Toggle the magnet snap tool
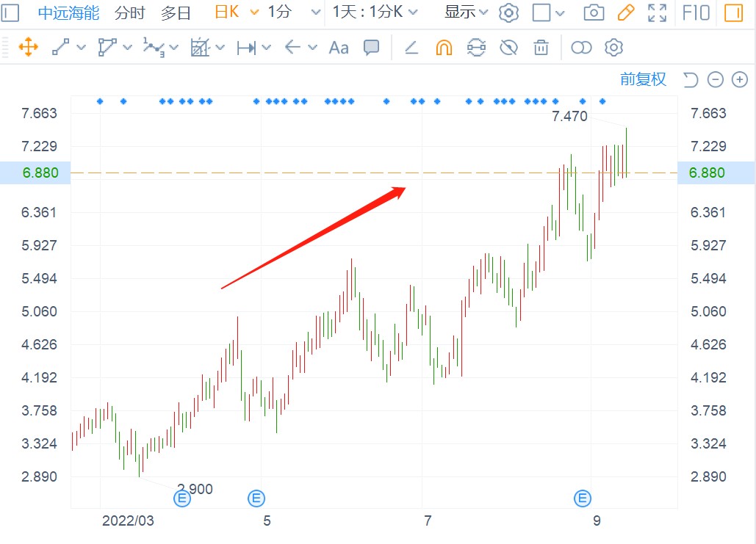This screenshot has height=544, width=756. pos(444,48)
